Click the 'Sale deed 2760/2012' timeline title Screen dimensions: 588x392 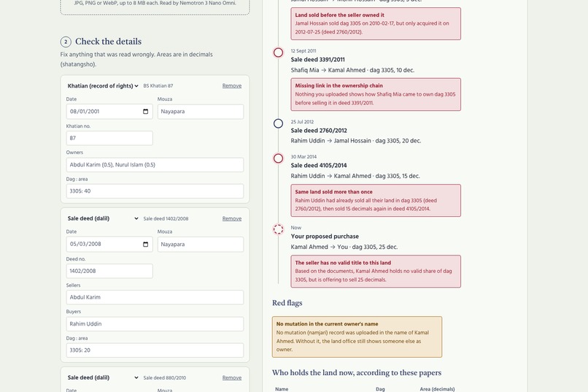(319, 131)
